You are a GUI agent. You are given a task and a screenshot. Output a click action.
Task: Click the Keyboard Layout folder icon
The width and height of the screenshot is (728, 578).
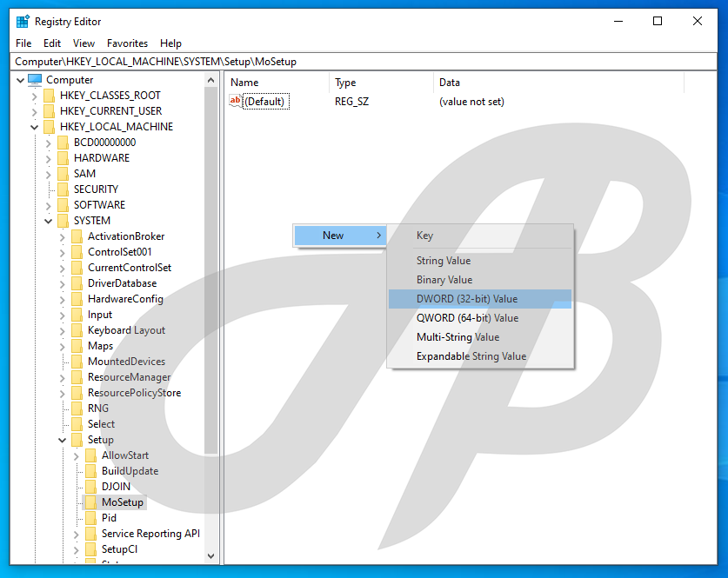(x=77, y=330)
